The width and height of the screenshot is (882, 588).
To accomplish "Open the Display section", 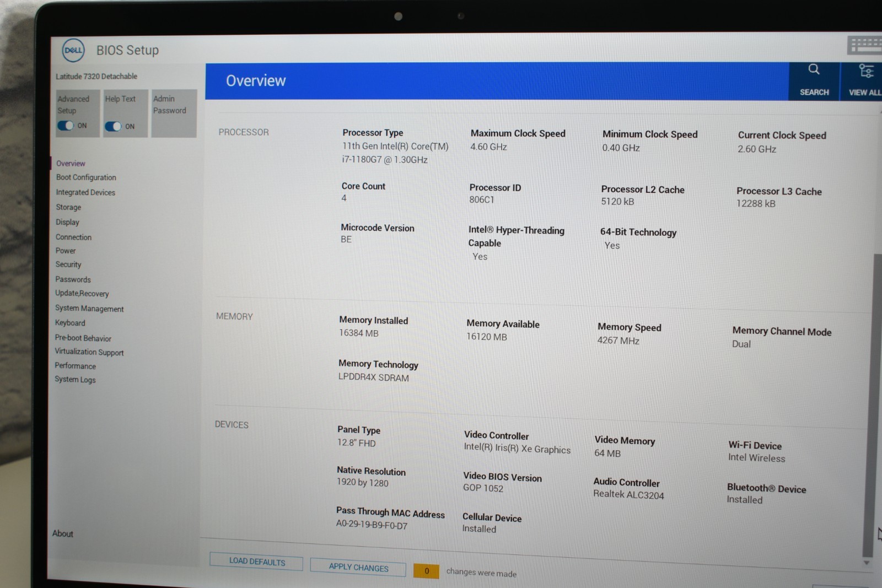I will [x=67, y=222].
